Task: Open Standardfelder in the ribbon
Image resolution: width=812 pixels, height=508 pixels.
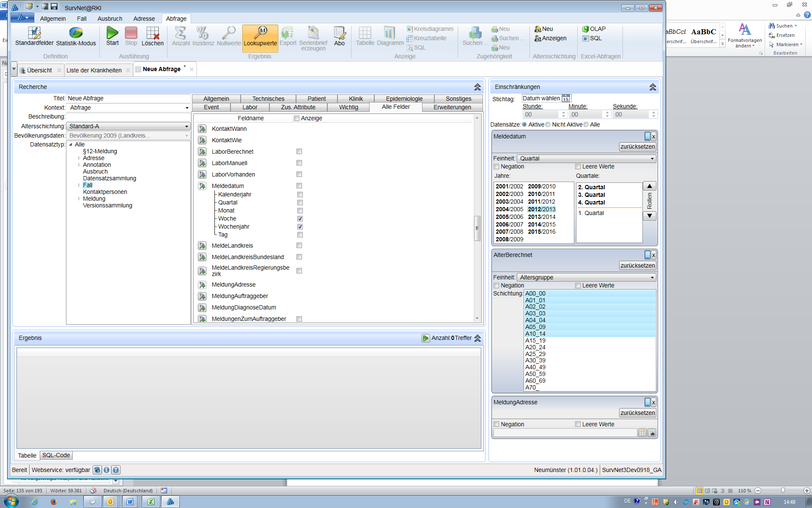Action: tap(34, 33)
